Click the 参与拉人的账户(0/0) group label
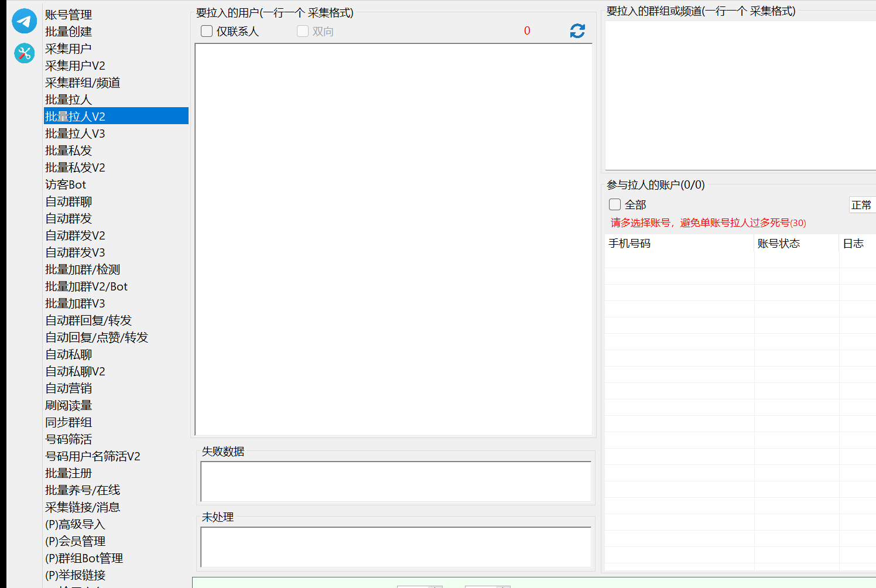 pos(656,185)
